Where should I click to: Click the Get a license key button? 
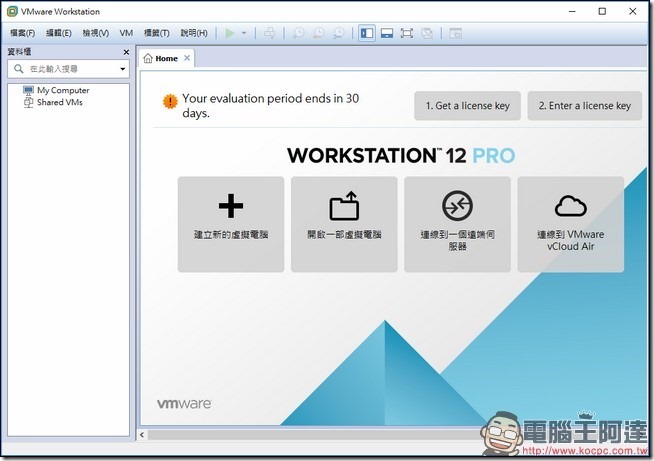pyautogui.click(x=468, y=106)
